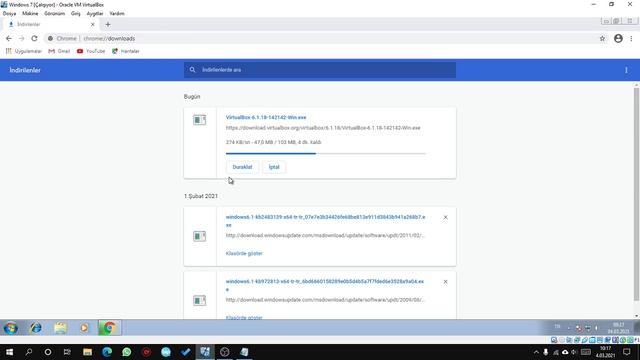This screenshot has width=640, height=360.
Task: Select the İndirilenler browser tab
Action: tap(51, 24)
